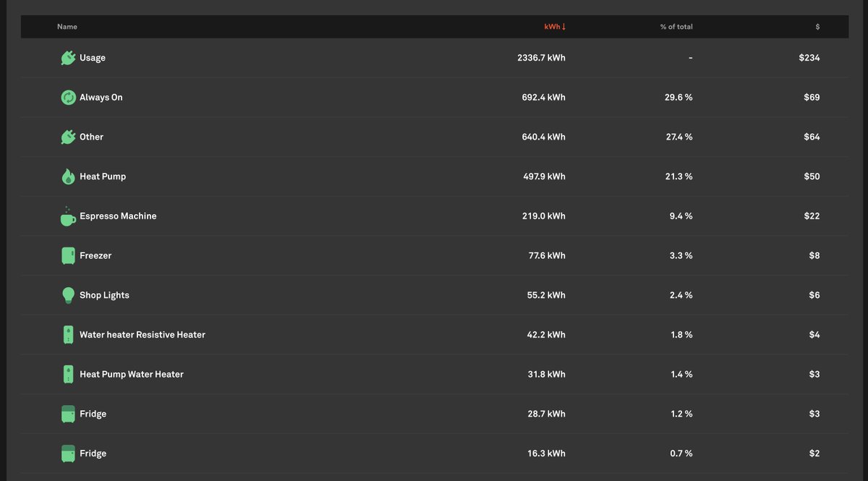Screen dimensions: 868x481
Task: Click the Freezer appliance icon
Action: (68, 255)
